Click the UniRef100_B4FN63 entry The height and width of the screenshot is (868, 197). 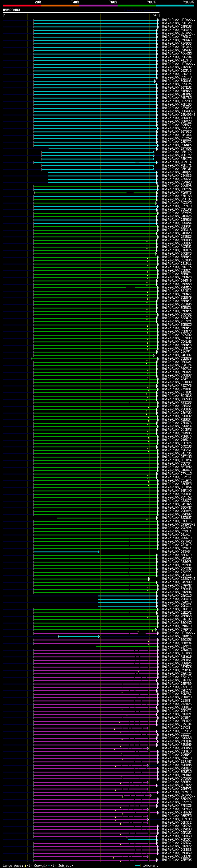(177, 91)
